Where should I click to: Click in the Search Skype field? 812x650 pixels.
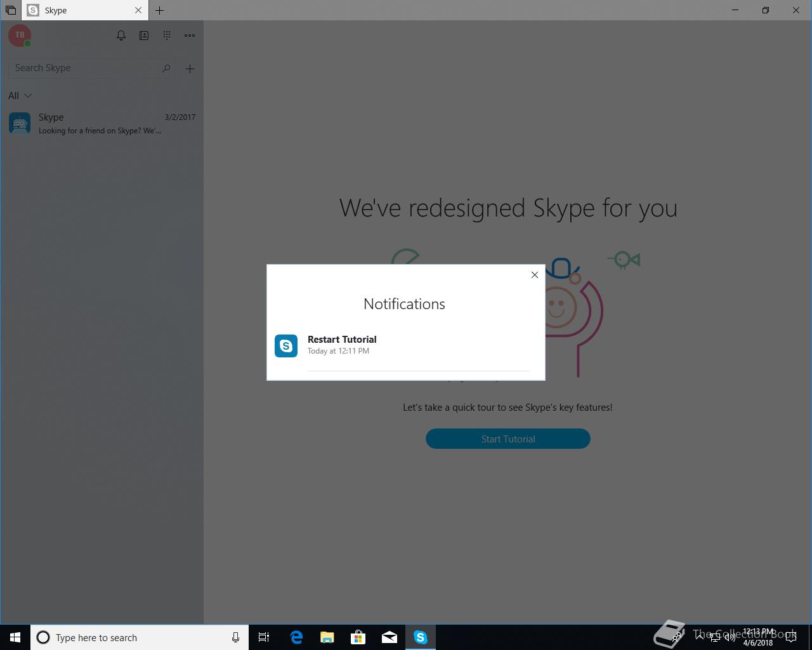coord(92,68)
